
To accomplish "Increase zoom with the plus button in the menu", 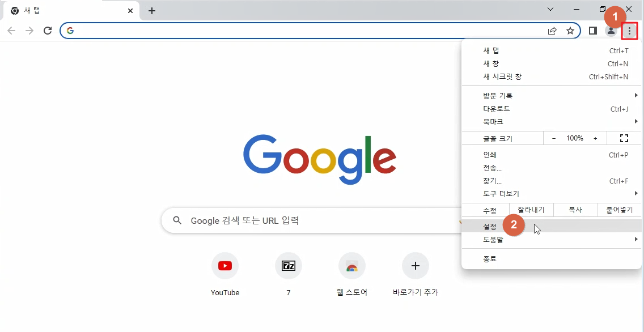I will (595, 138).
